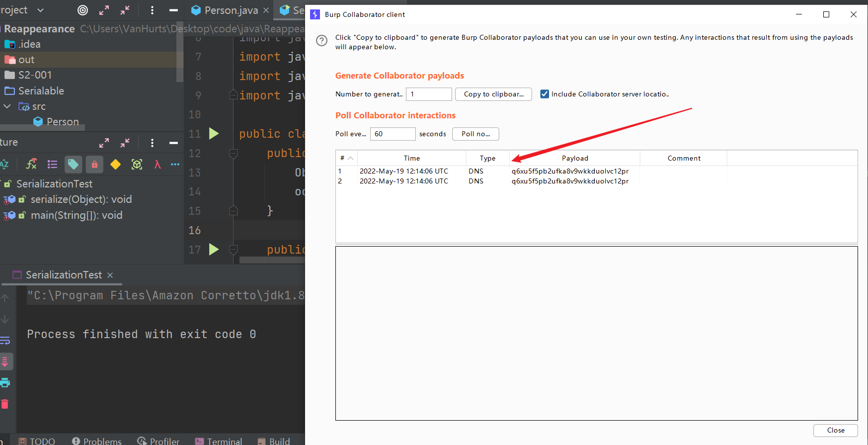Screen dimensions: 868x445
Task: Open the Problems tool window tab
Action: (x=97, y=441)
